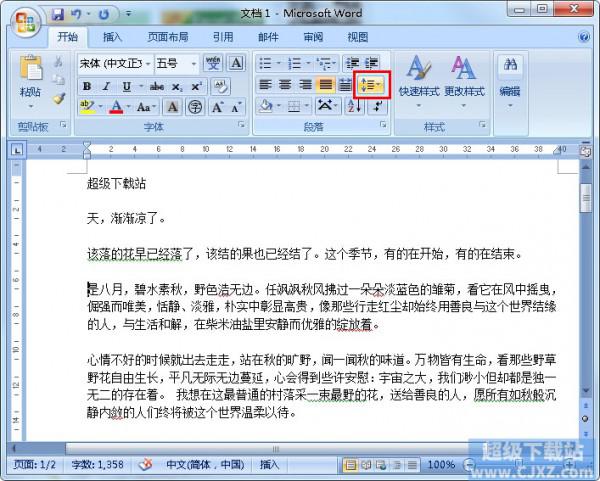Cut selection with scissors icon
Screen dimensions: 600x481
58,62
